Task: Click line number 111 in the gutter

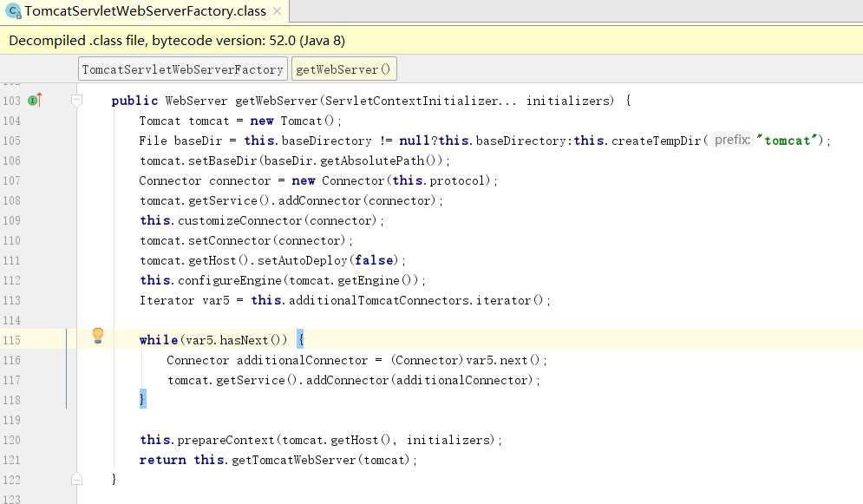Action: pos(11,261)
